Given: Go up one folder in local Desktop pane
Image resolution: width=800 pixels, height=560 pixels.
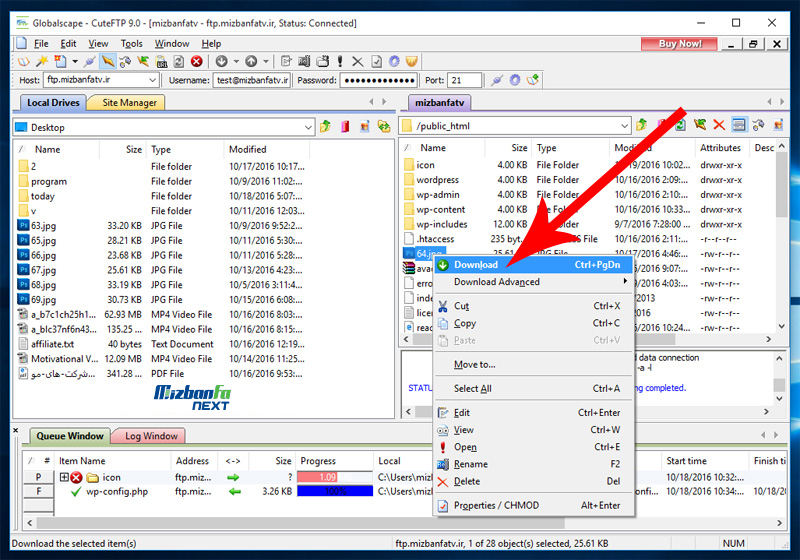Looking at the screenshot, I should pyautogui.click(x=326, y=127).
